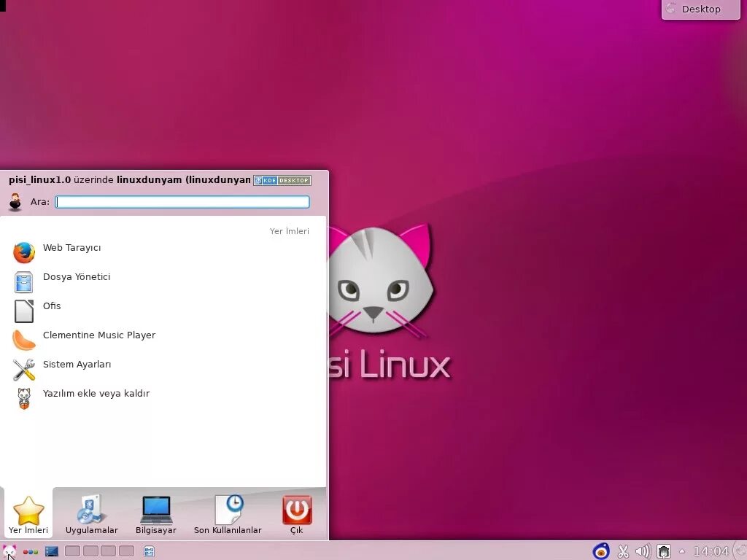This screenshot has width=747, height=560.
Task: Click the Desktop toolbox button at top right
Action: click(x=701, y=9)
